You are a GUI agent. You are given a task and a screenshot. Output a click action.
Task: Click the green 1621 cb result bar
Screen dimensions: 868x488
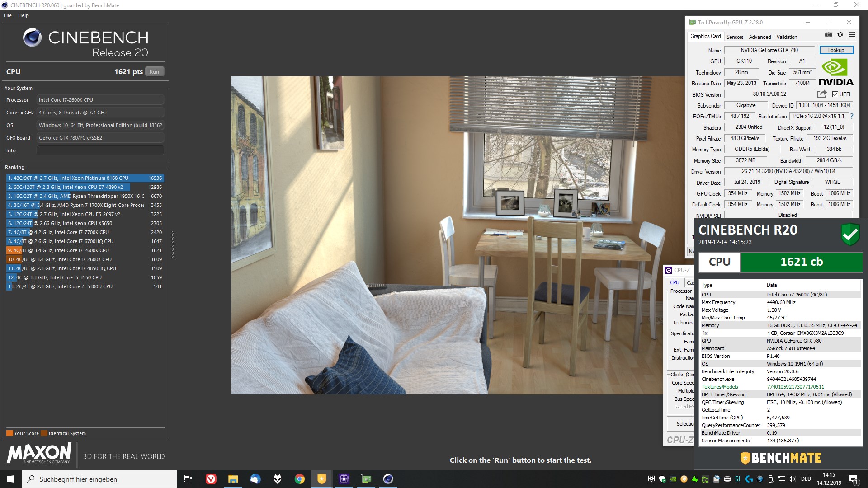coord(802,262)
